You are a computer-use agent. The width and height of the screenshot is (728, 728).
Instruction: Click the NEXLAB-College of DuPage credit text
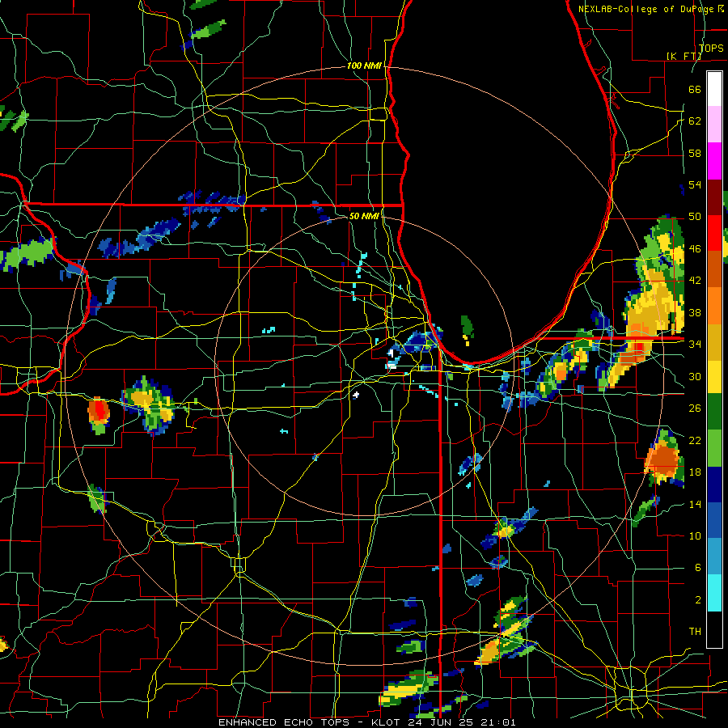click(648, 9)
